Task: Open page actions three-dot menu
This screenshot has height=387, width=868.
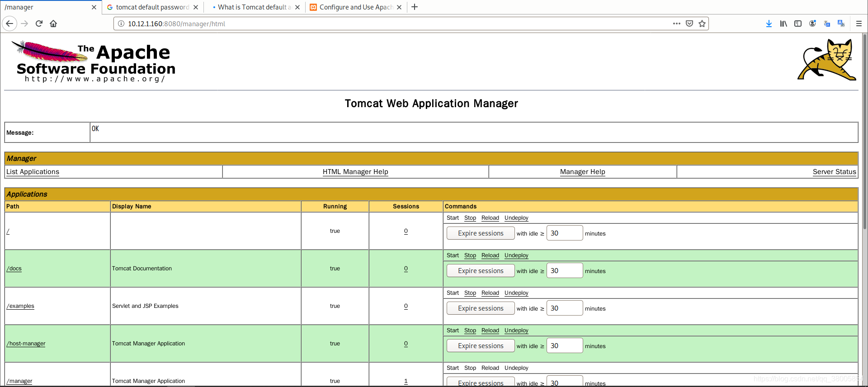Action: point(676,24)
